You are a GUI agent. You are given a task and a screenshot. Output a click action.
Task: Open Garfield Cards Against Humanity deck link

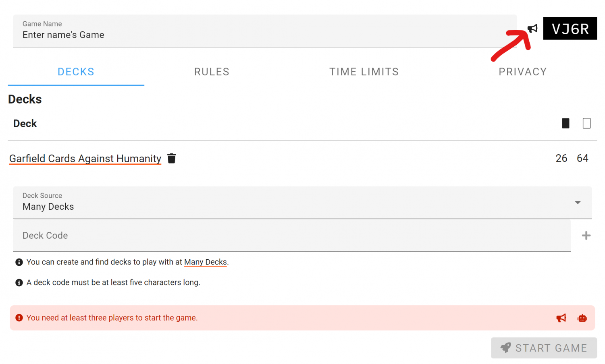[85, 159]
